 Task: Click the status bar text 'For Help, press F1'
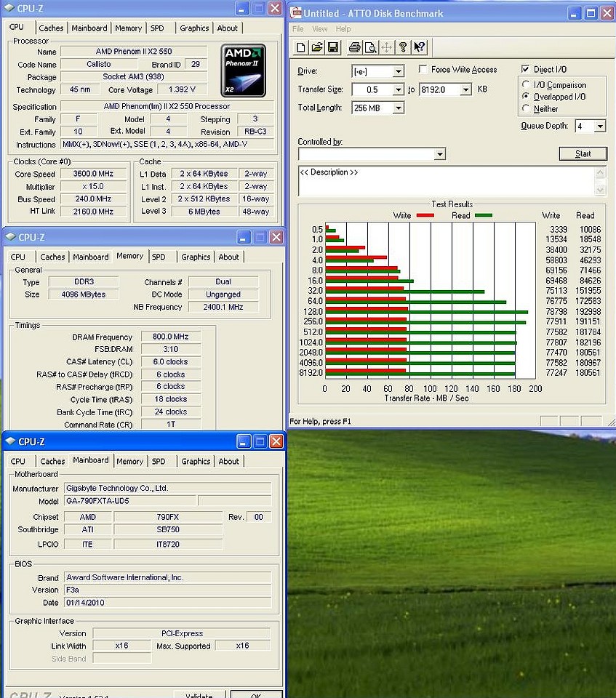tap(320, 421)
